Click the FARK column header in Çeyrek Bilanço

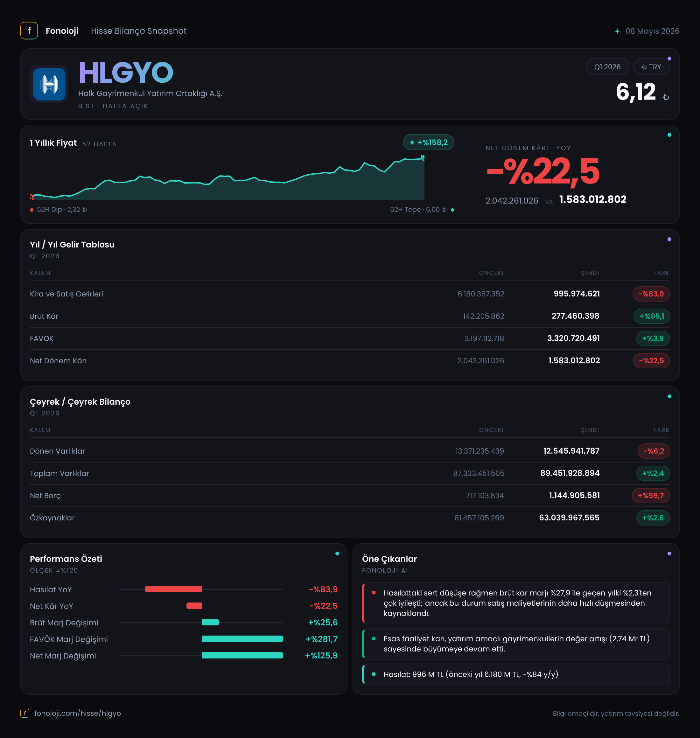click(661, 430)
